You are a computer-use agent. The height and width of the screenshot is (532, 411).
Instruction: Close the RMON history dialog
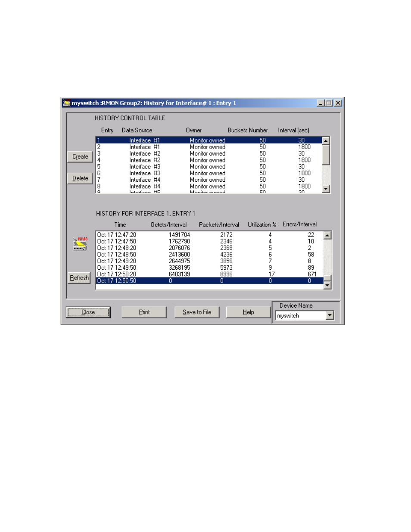pyautogui.click(x=88, y=312)
